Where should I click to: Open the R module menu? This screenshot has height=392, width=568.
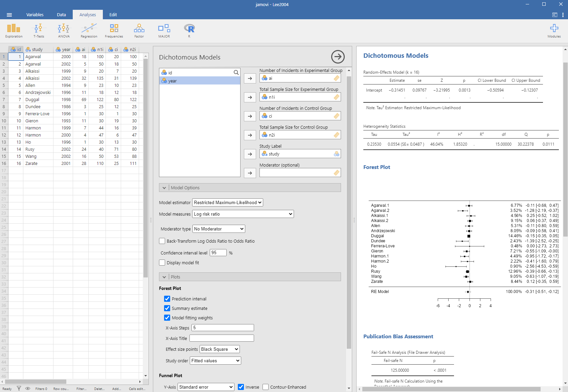click(189, 31)
